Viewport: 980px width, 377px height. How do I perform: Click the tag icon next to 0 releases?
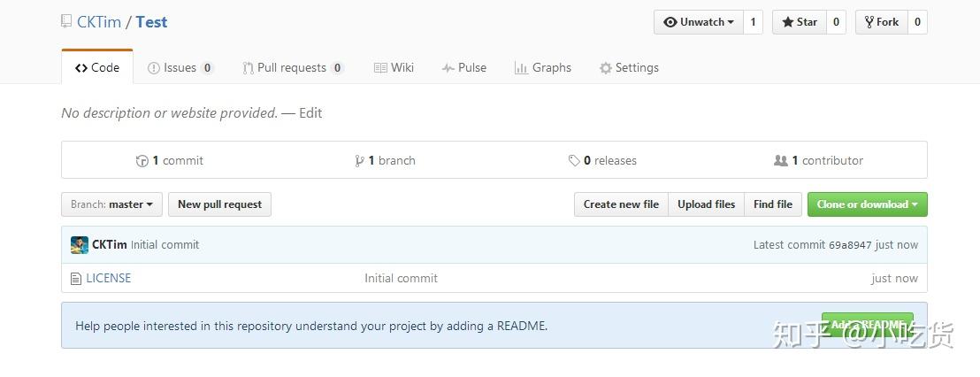(574, 161)
